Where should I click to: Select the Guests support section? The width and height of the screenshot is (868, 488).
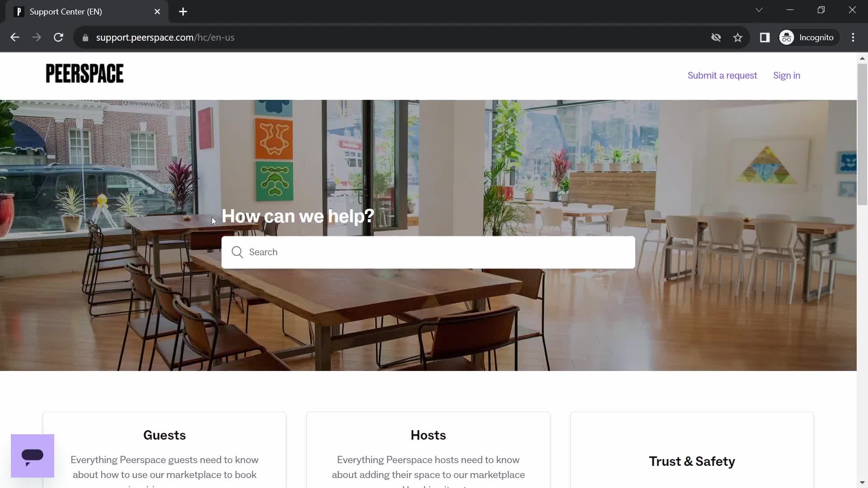point(165,434)
